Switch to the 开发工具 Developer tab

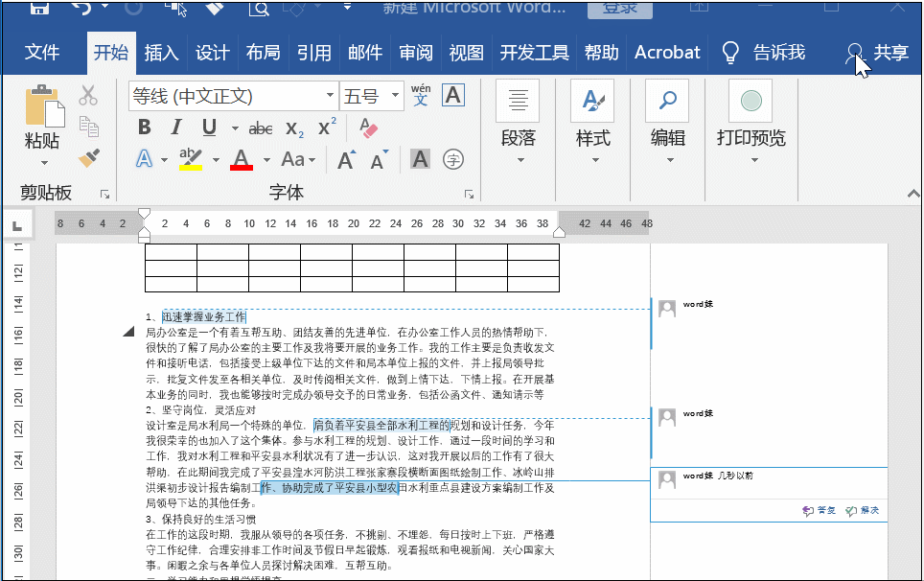pos(534,53)
